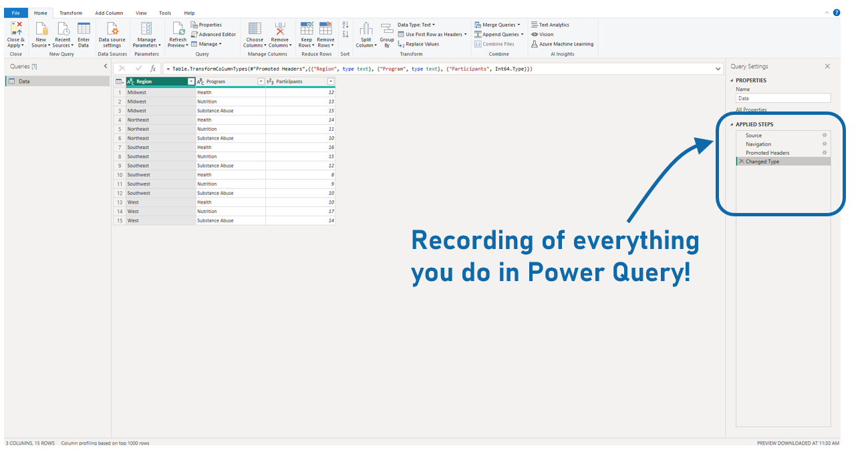
Task: Switch to the Transform ribbon tab
Action: click(x=71, y=12)
